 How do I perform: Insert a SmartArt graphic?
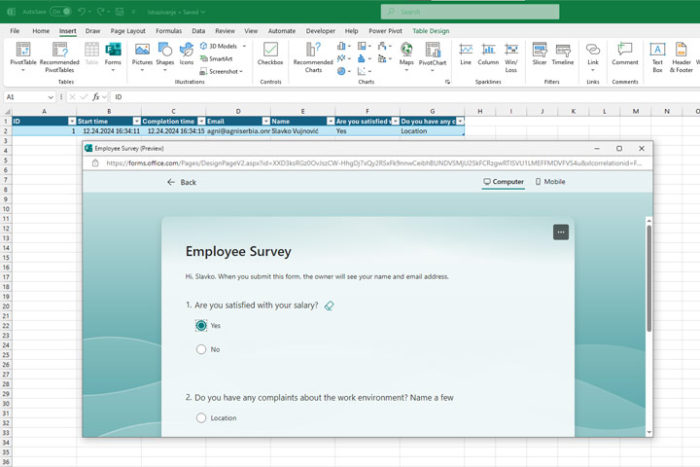tap(217, 58)
